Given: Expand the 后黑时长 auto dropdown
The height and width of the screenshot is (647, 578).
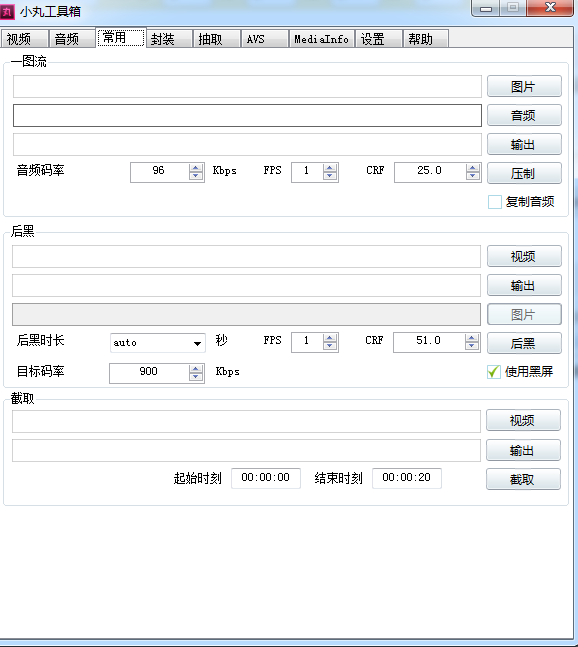Looking at the screenshot, I should point(198,343).
